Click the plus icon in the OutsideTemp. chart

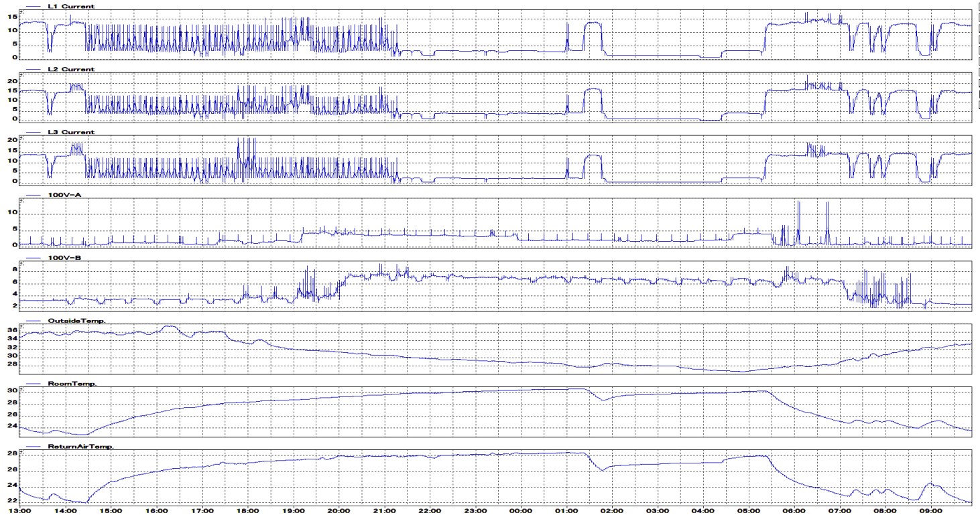click(x=21, y=327)
